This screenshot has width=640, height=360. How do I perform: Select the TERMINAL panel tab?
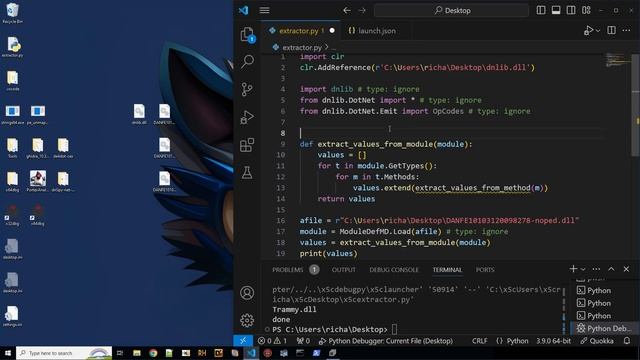447,270
